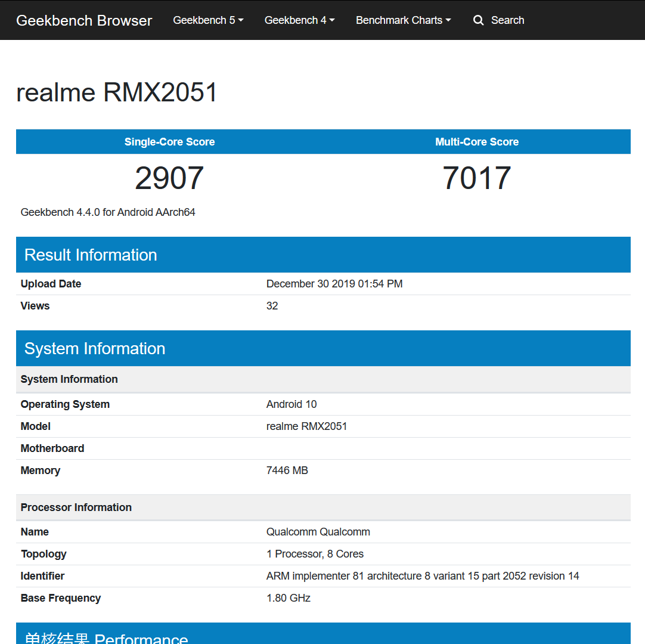Open the Search link in navbar
The height and width of the screenshot is (644, 645).
[507, 20]
